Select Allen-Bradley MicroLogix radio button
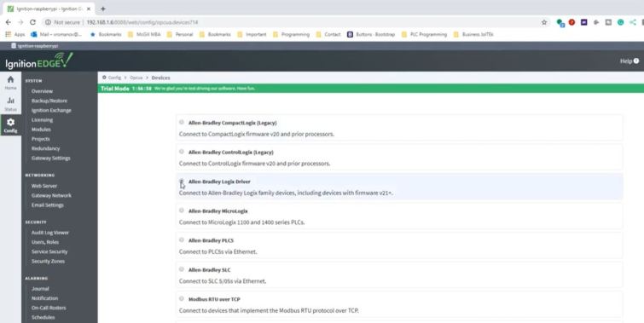Screen dimensions: 644x323 [x=182, y=211]
